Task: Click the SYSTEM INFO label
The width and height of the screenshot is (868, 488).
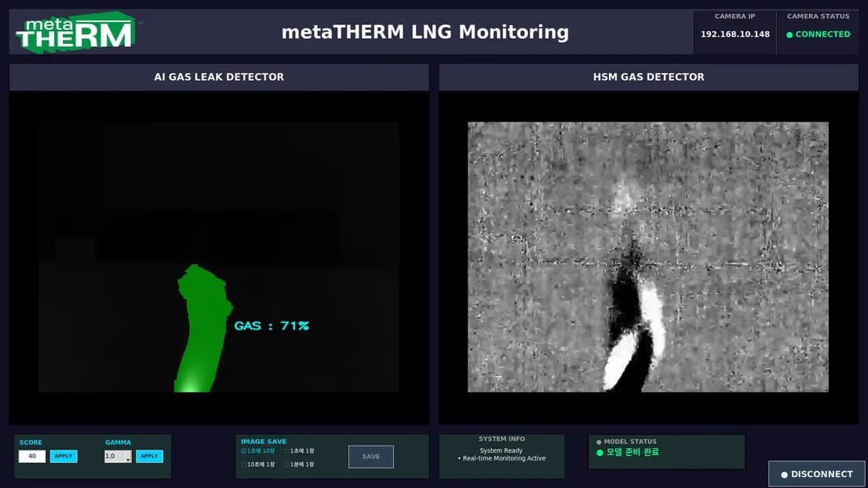Action: (501, 439)
